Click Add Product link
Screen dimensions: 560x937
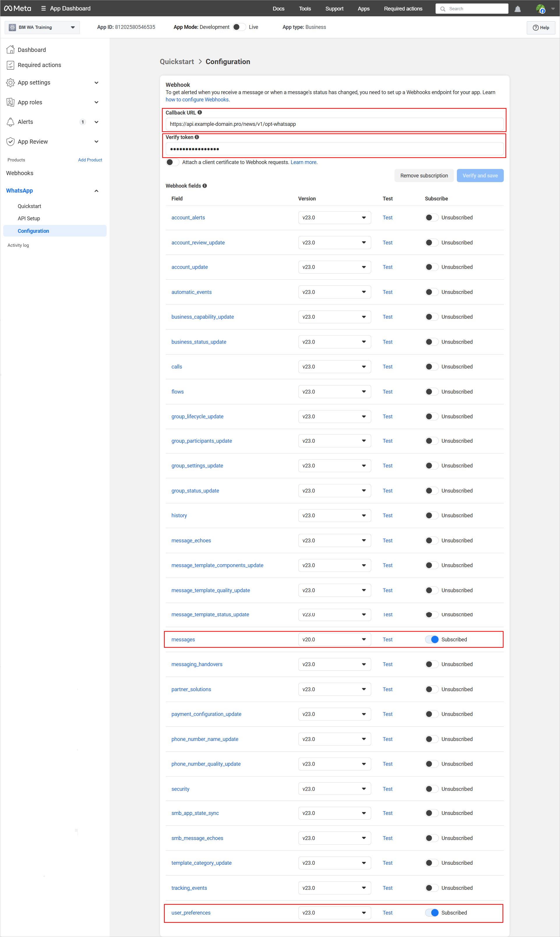[x=90, y=160]
